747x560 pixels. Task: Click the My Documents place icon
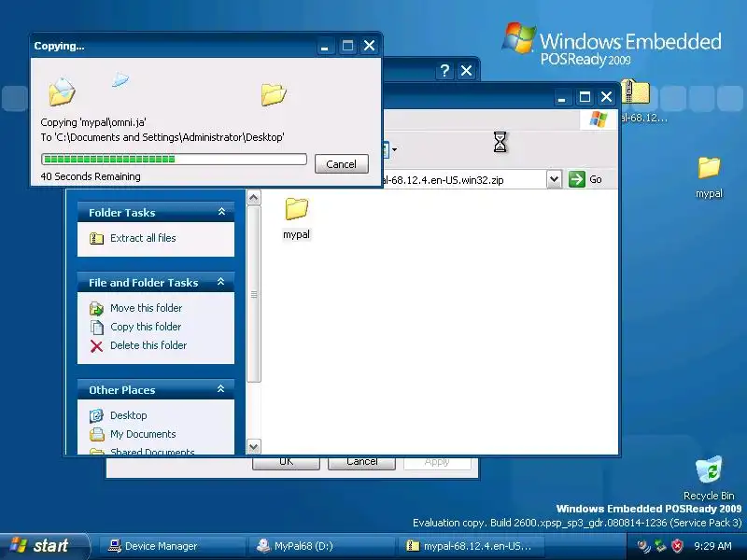pyautogui.click(x=97, y=434)
